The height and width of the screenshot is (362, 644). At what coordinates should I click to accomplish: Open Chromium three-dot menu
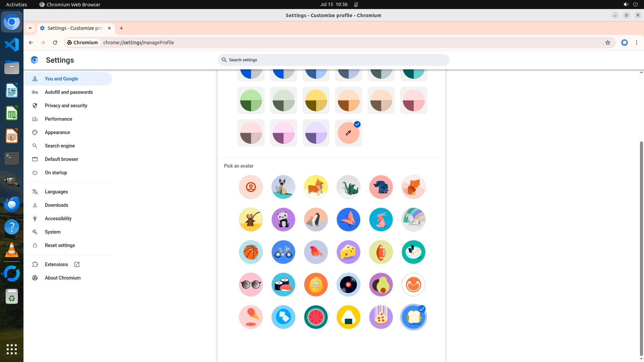(636, 43)
